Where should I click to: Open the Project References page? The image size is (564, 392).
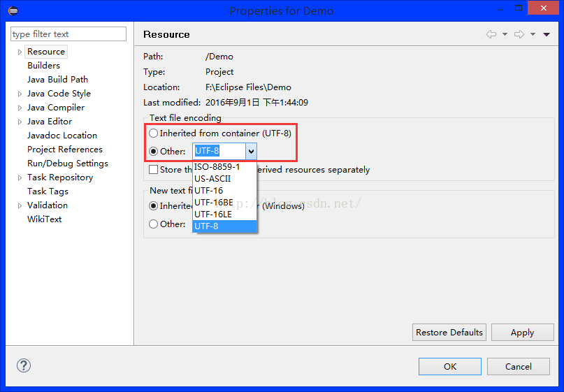(x=65, y=150)
